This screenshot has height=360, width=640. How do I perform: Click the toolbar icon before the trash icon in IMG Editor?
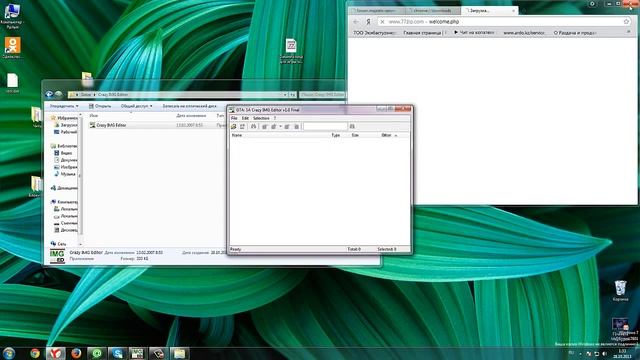(x=287, y=127)
